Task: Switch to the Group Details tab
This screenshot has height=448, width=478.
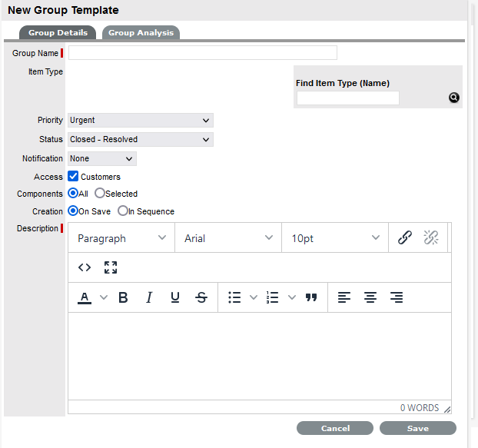Action: [x=58, y=32]
